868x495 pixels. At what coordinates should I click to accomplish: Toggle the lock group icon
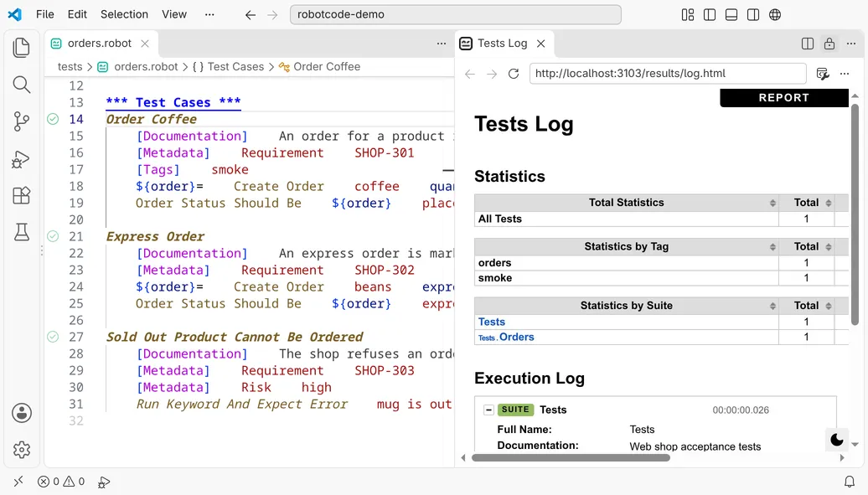coord(829,44)
